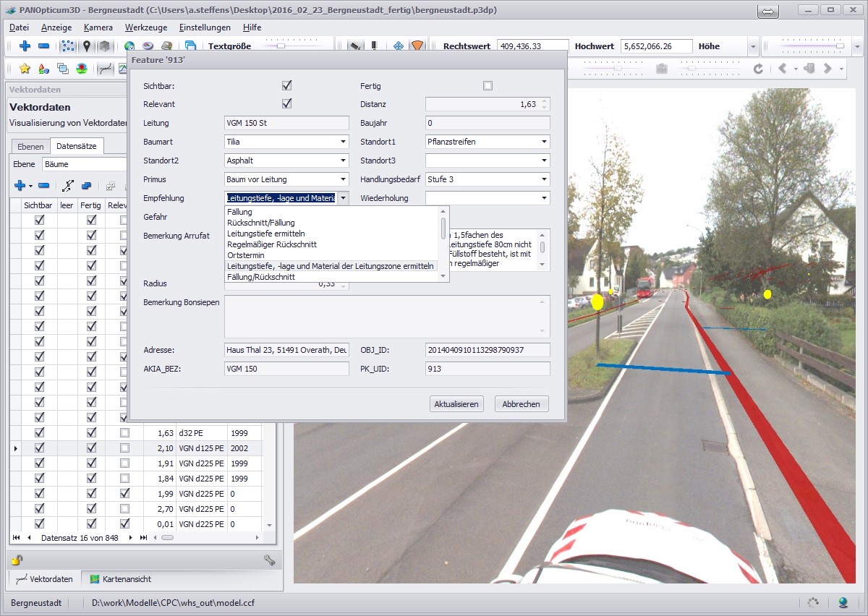Click the map pin marker icon
This screenshot has height=616, width=868.
pyautogui.click(x=87, y=46)
